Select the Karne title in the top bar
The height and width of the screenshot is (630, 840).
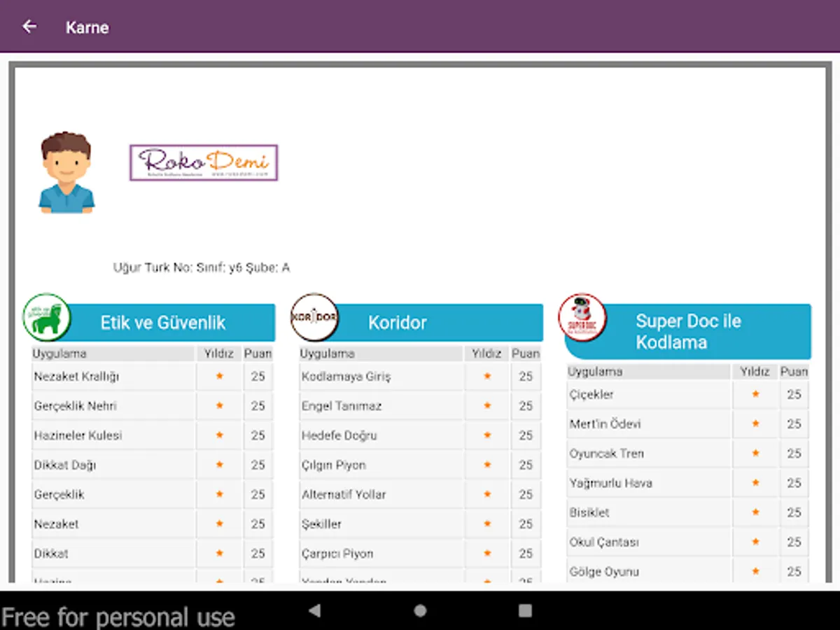click(87, 27)
